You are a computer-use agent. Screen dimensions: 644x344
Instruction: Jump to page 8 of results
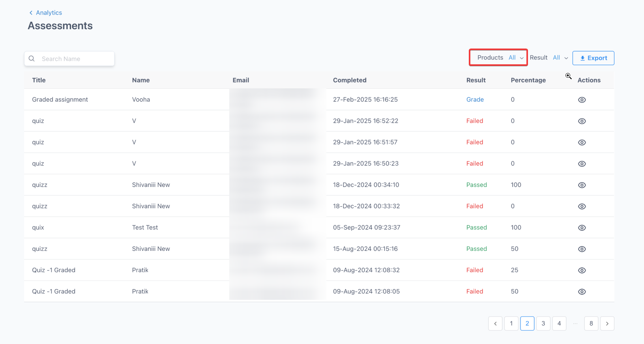point(591,323)
